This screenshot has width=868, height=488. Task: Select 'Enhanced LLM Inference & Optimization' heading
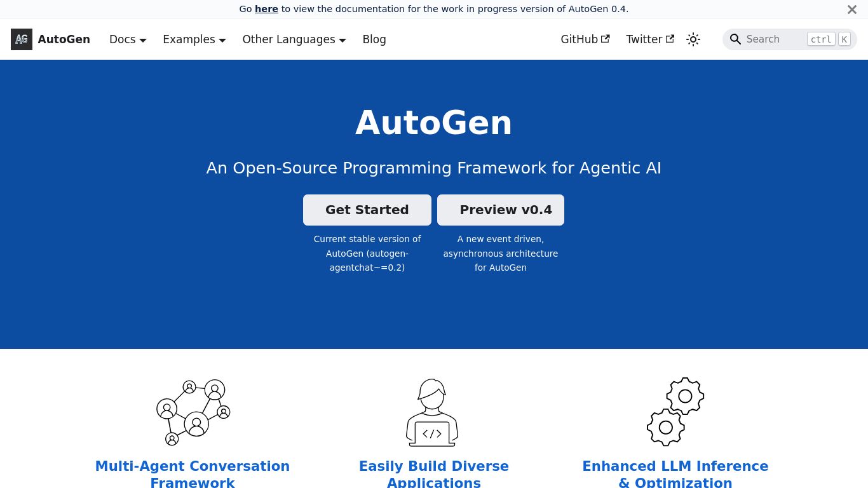675,473
